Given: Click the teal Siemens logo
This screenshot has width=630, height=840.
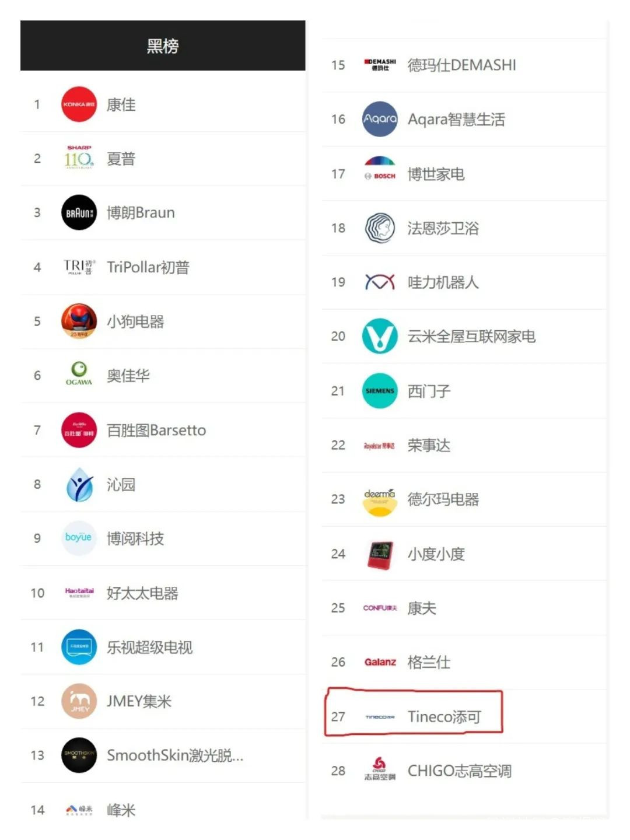Looking at the screenshot, I should (x=380, y=391).
